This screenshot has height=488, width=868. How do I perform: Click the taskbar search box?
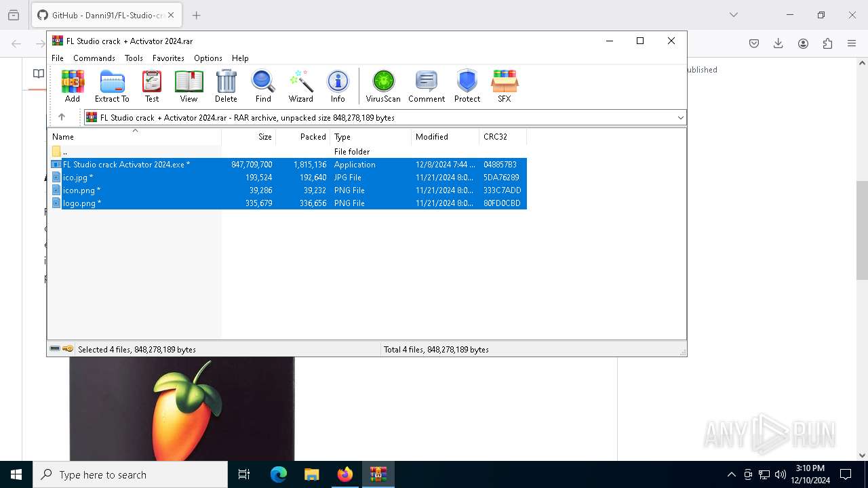point(130,474)
